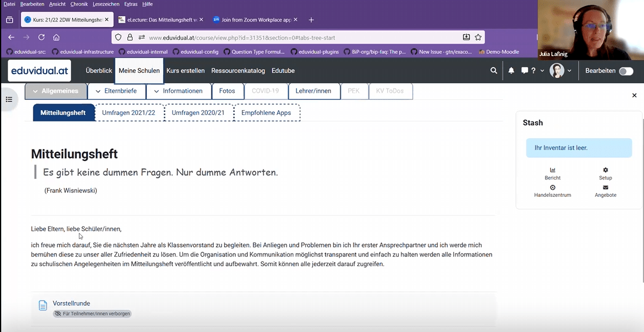This screenshot has width=644, height=332.
Task: Select the Umfragen 2021/22 sub-tab
Action: click(x=128, y=112)
